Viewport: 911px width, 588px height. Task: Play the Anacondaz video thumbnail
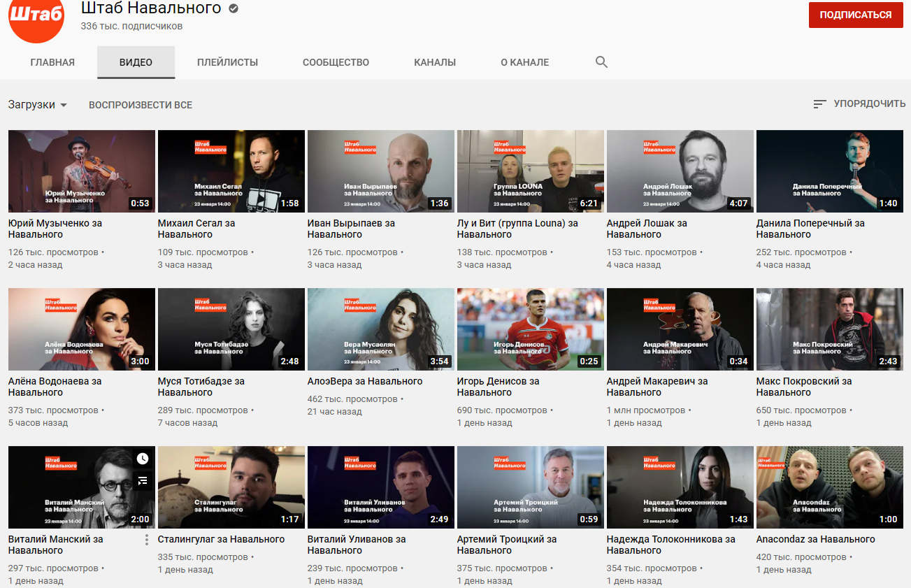pyautogui.click(x=830, y=487)
